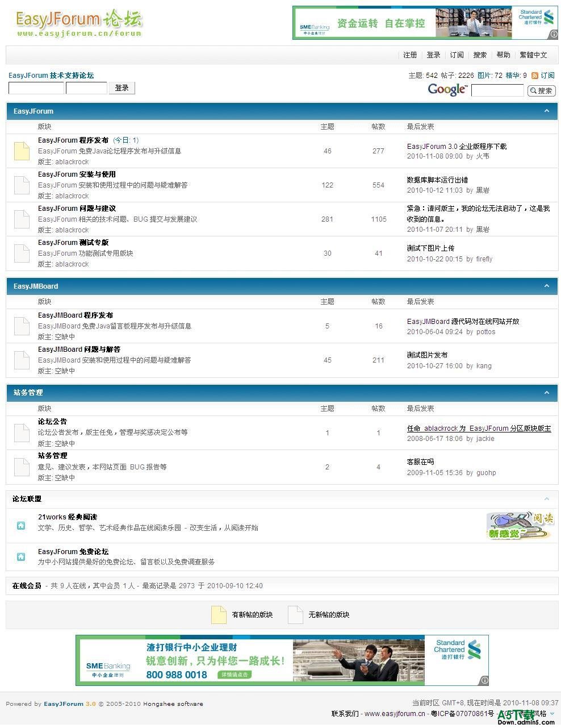561x728 pixels.
Task: Click the 无新帖的版块 legend icon
Action: pyautogui.click(x=295, y=615)
